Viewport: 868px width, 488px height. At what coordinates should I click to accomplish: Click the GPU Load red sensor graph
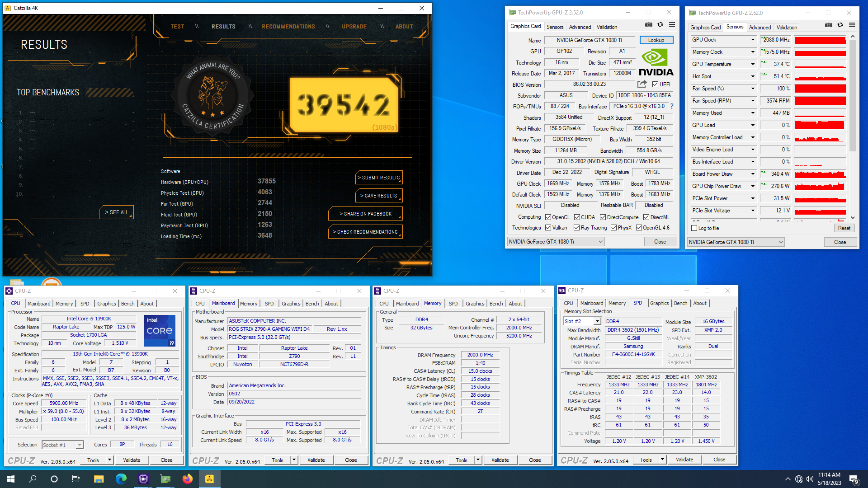pyautogui.click(x=820, y=125)
